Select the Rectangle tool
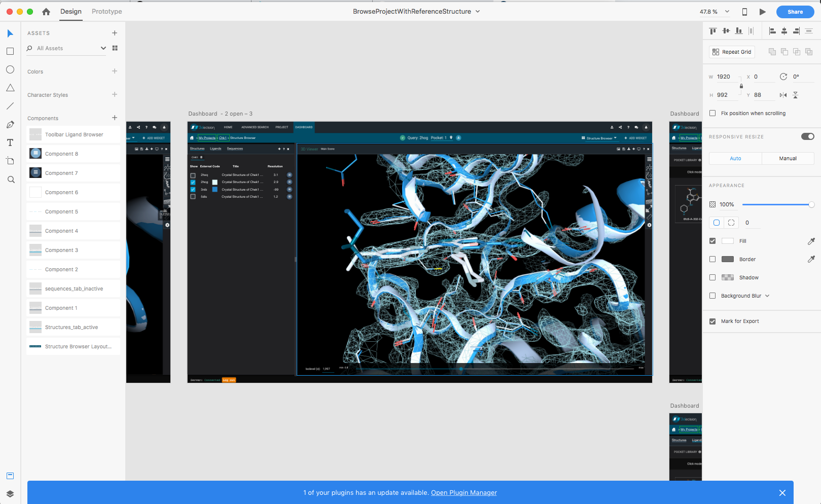821x504 pixels. [x=10, y=51]
